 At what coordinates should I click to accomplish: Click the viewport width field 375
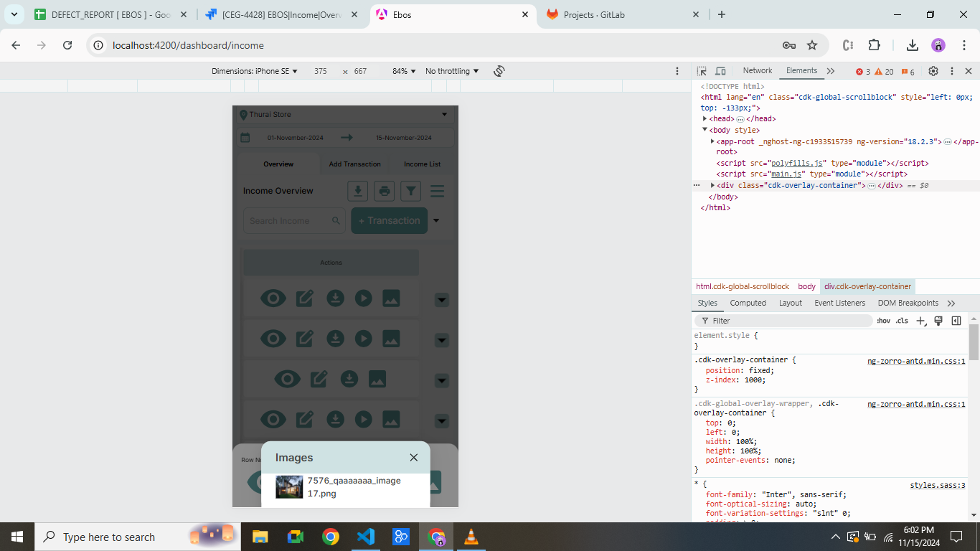(321, 71)
